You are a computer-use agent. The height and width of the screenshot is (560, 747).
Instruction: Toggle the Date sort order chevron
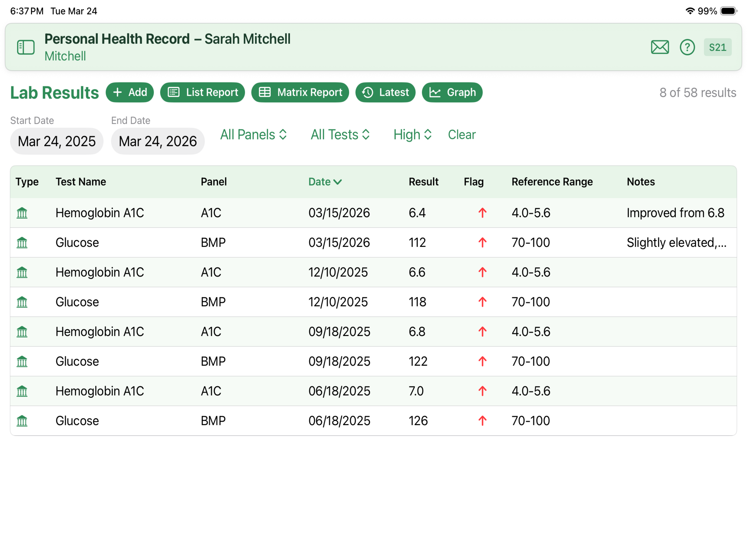click(x=338, y=182)
